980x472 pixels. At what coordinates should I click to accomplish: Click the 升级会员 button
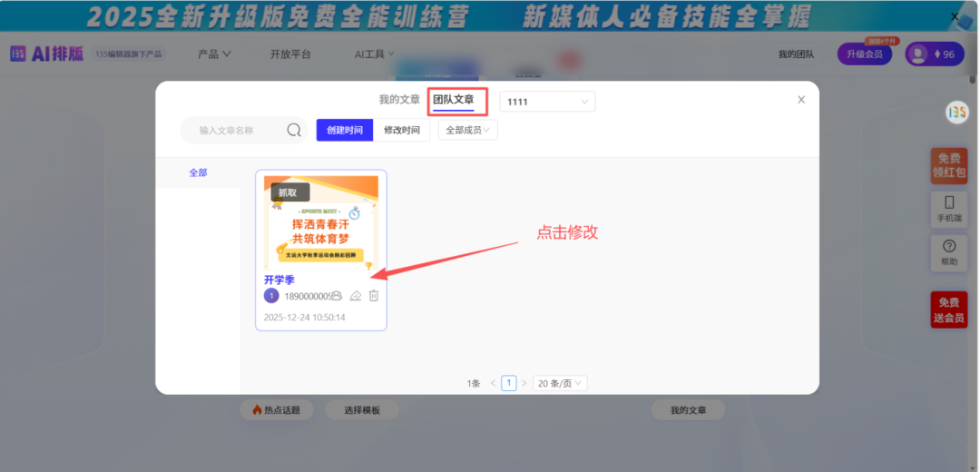(865, 54)
